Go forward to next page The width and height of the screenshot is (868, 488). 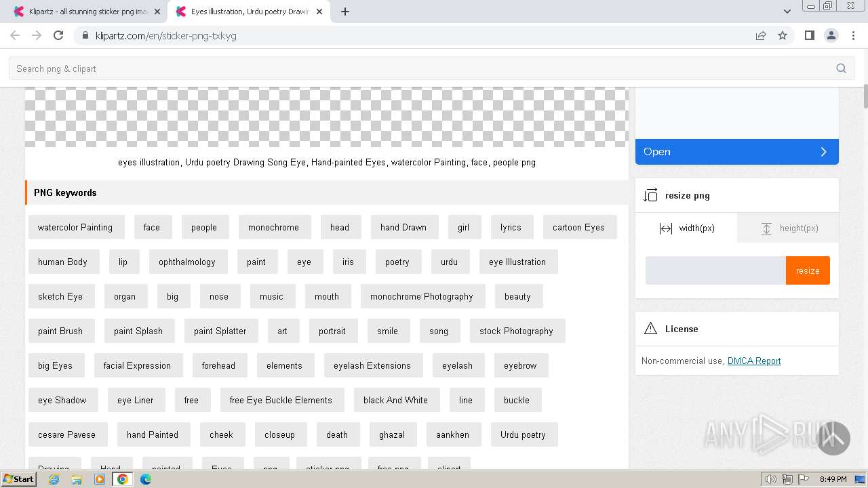pyautogui.click(x=37, y=35)
